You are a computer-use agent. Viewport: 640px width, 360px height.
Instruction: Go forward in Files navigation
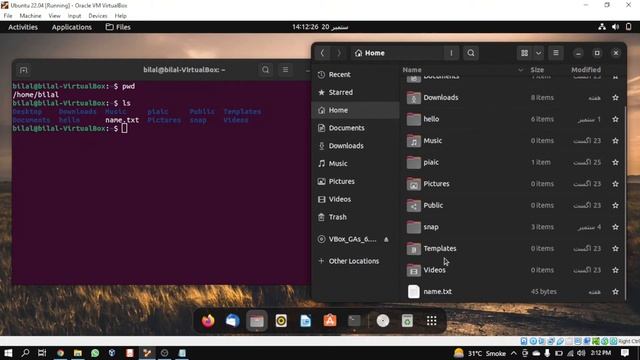point(339,53)
